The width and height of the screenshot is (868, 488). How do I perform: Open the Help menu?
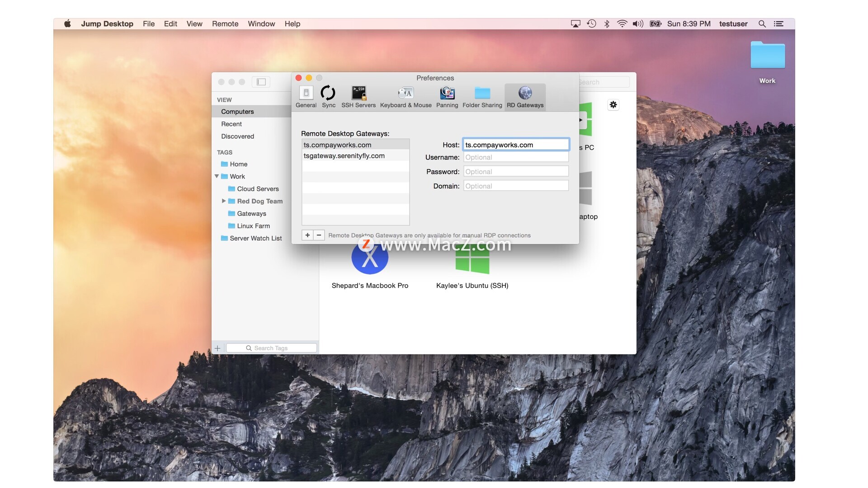292,23
